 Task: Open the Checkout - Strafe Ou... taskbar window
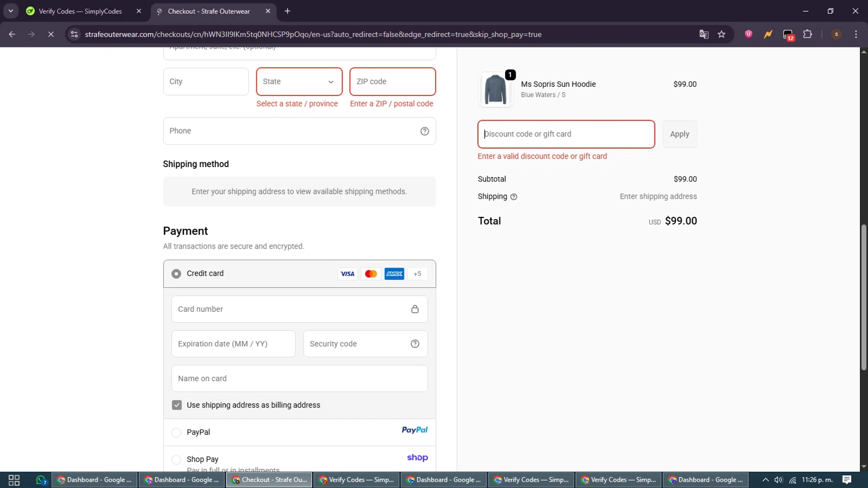click(269, 480)
